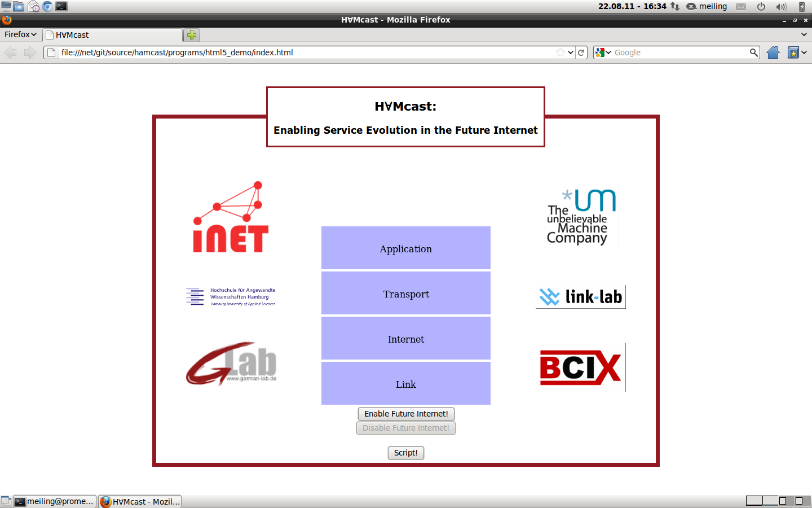Restore down the Firefox window
The height and width of the screenshot is (508, 812).
[x=795, y=20]
